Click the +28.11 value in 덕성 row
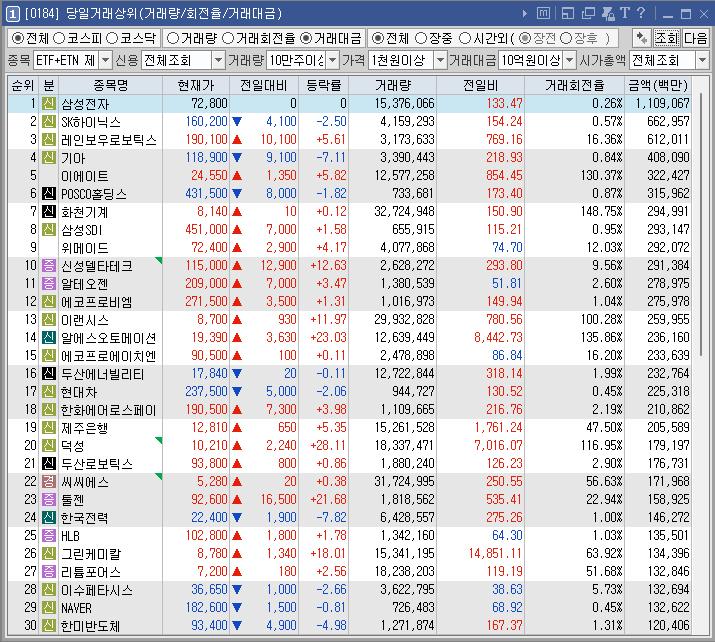The image size is (715, 642). [328, 445]
